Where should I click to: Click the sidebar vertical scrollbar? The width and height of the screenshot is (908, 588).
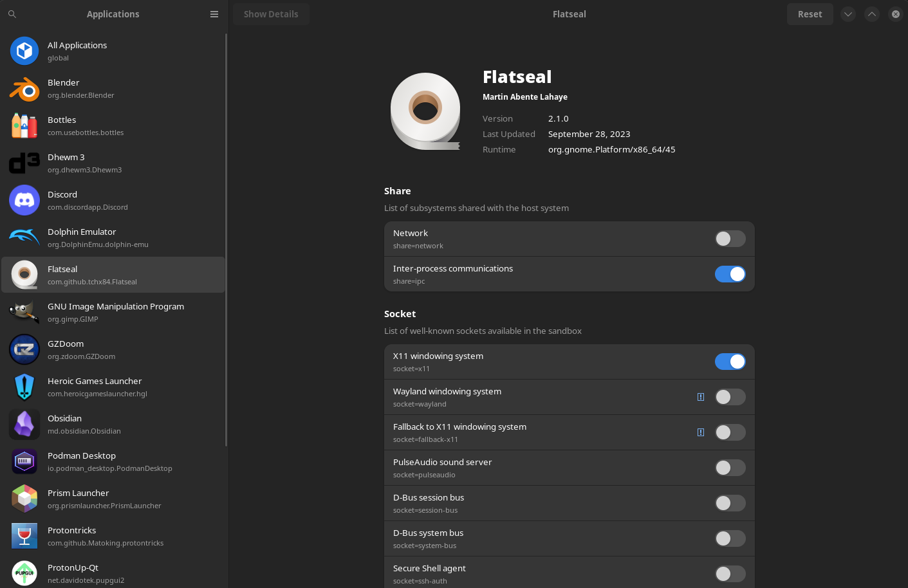click(x=227, y=239)
